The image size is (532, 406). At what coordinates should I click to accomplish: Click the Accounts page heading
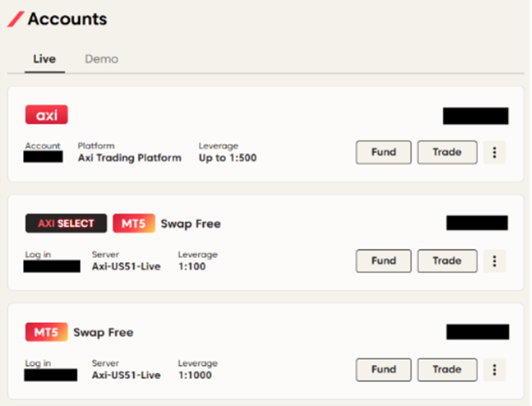(67, 19)
